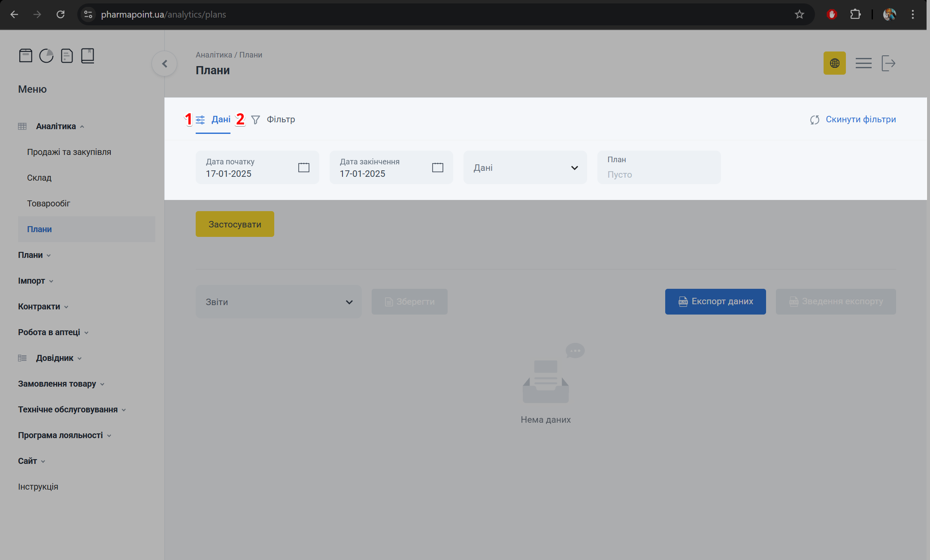Collapse the Аналітика menu section
This screenshot has height=560, width=930.
56,126
